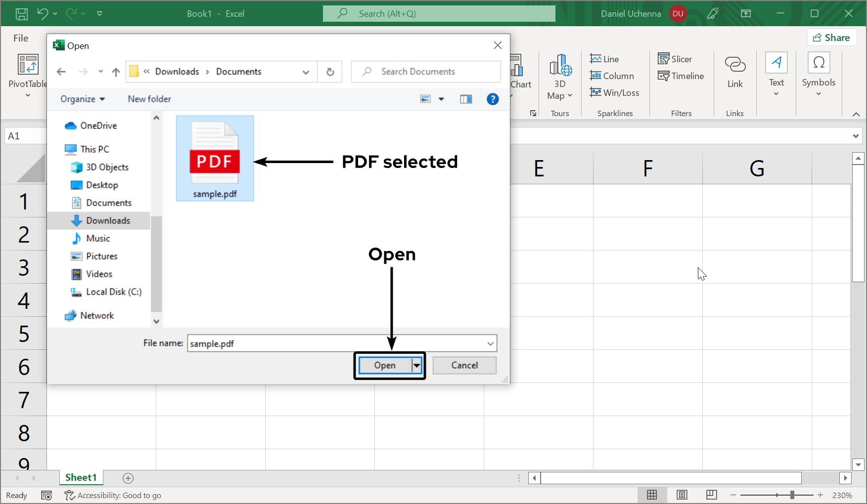
Task: Switch to Page Layout view
Action: [682, 495]
